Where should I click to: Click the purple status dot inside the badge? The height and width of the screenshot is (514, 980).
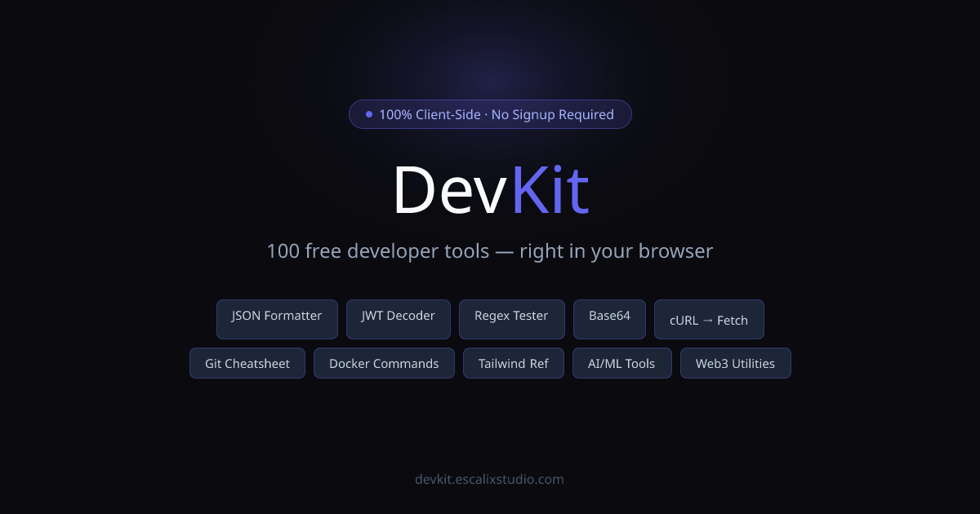click(368, 114)
